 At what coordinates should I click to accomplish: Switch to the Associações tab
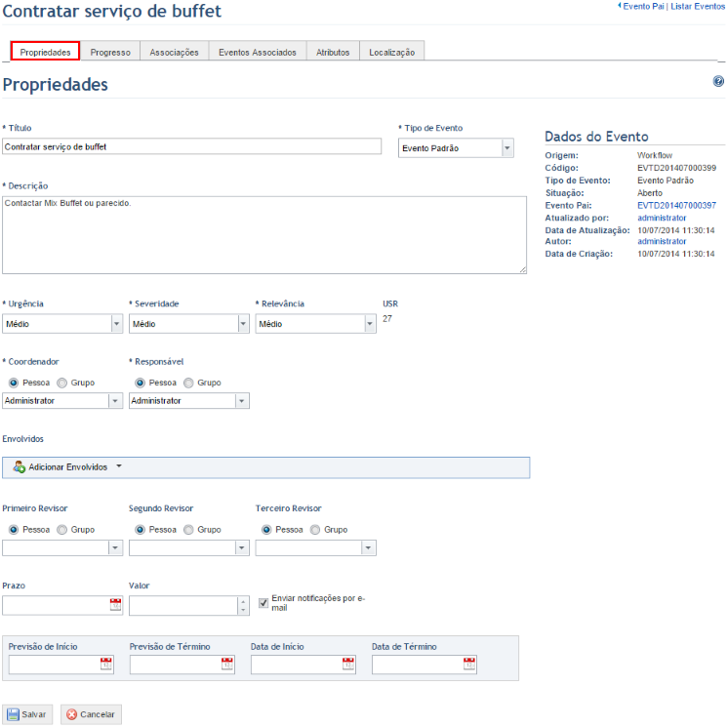coord(174,52)
